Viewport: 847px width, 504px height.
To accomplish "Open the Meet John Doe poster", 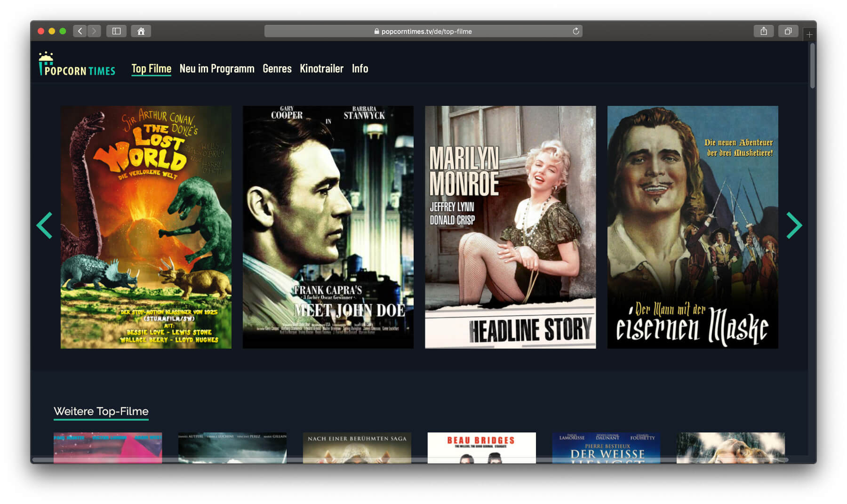I will click(x=328, y=227).
